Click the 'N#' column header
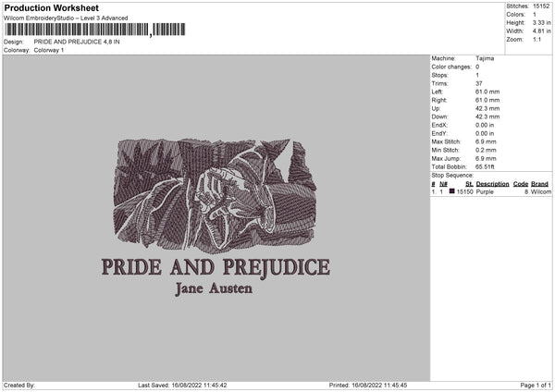The height and width of the screenshot is (392, 555). click(443, 184)
